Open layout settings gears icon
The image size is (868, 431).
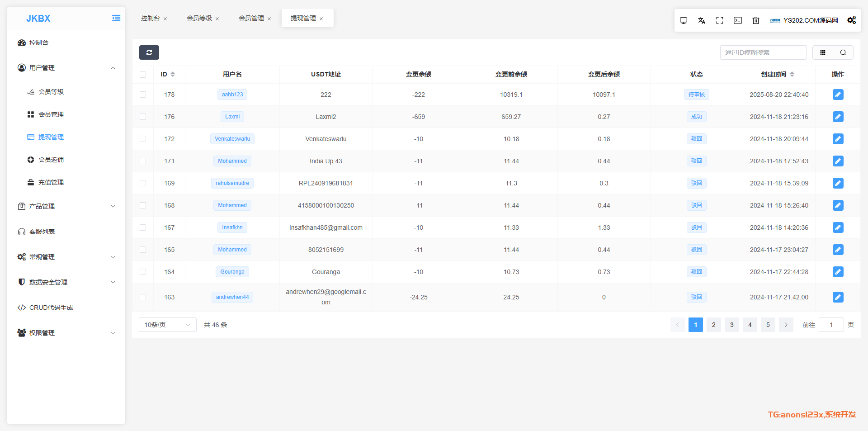851,20
